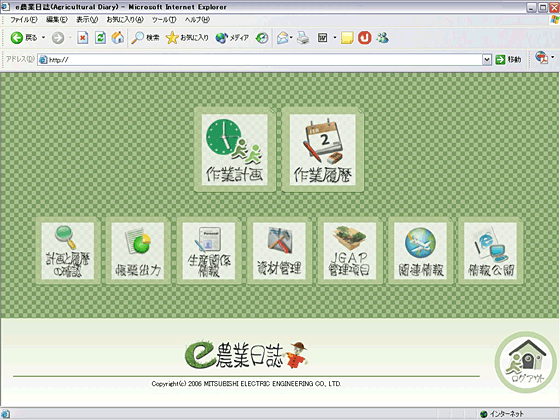Click the インターネット zone status indicator
This screenshot has width=560, height=420.
(x=502, y=414)
